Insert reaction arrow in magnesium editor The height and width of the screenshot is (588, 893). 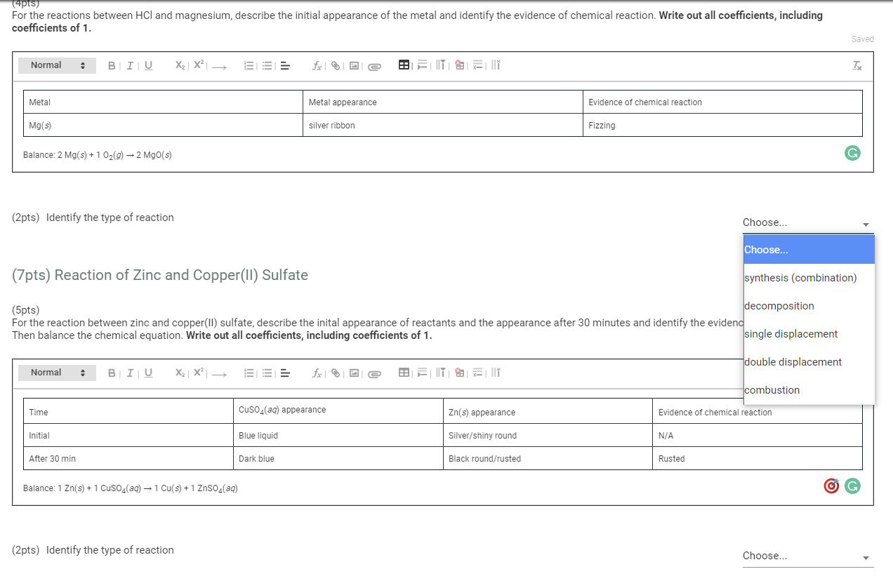[219, 67]
